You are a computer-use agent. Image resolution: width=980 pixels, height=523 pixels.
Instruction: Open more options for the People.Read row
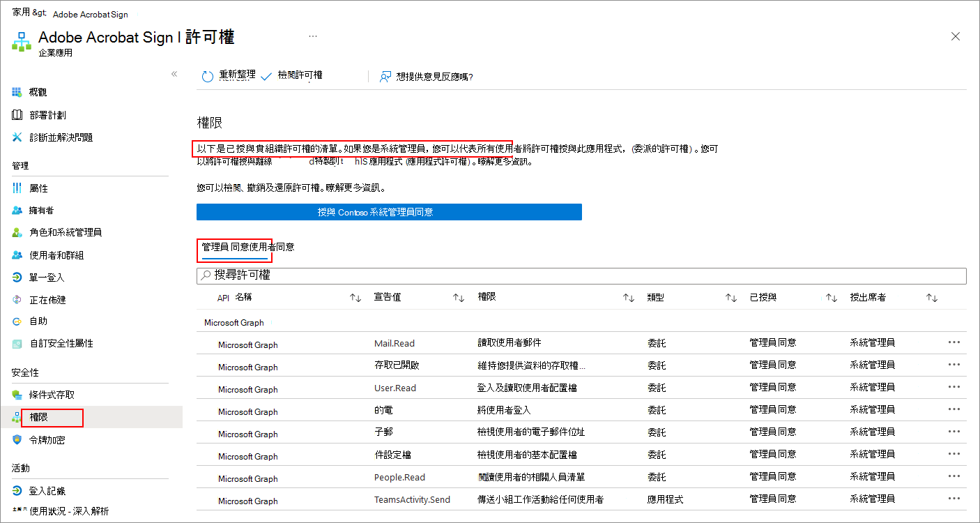tap(954, 476)
